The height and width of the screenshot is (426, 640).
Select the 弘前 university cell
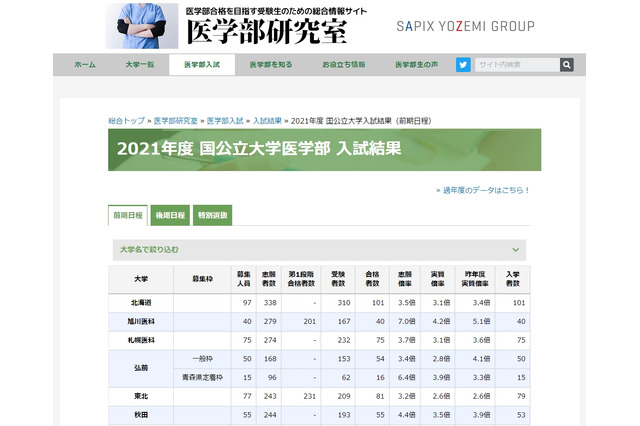pyautogui.click(x=141, y=368)
